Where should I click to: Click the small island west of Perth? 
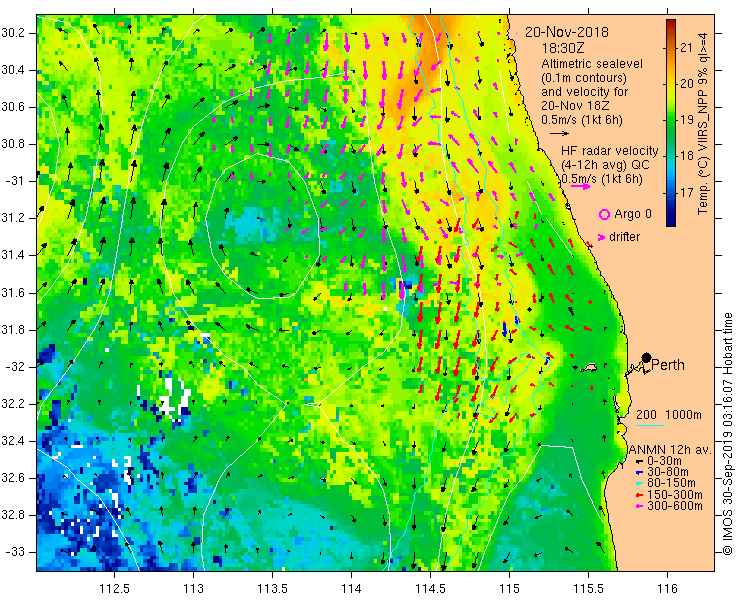(x=589, y=367)
